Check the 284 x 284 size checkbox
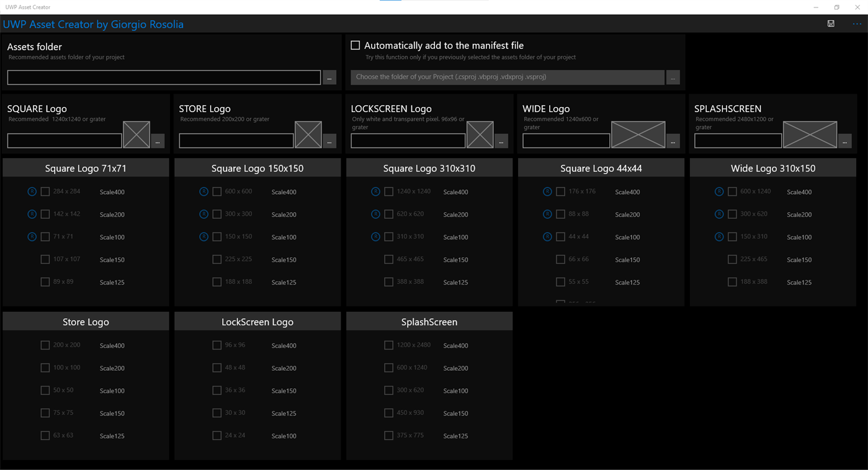This screenshot has height=470, width=868. 45,192
